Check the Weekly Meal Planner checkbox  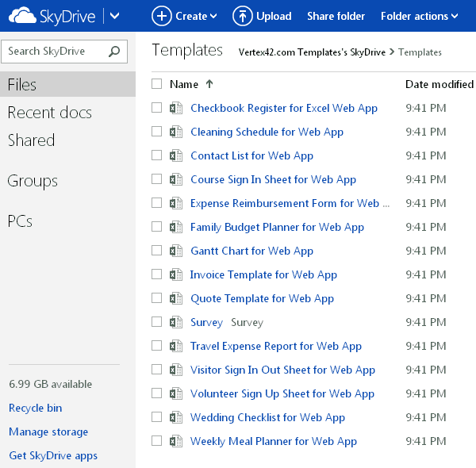tap(156, 441)
